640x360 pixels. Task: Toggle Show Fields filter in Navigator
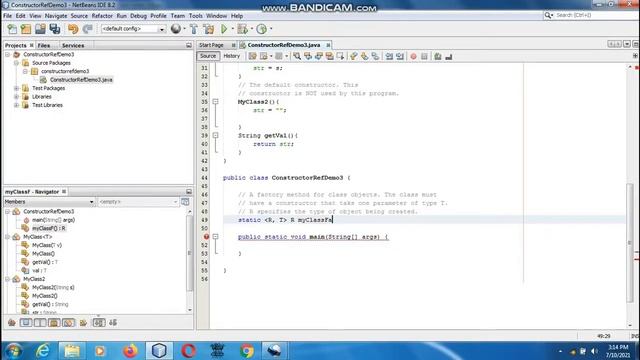[x=26, y=323]
